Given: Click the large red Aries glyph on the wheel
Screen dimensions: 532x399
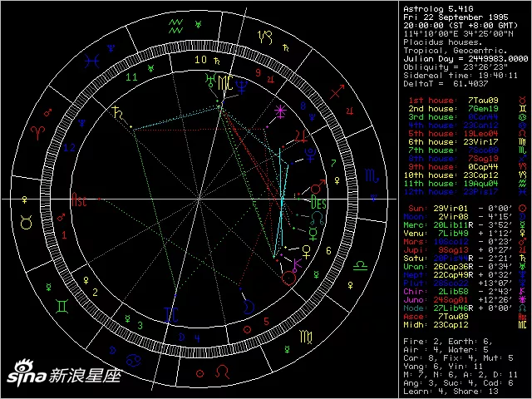Looking at the screenshot, I should 37,133.
